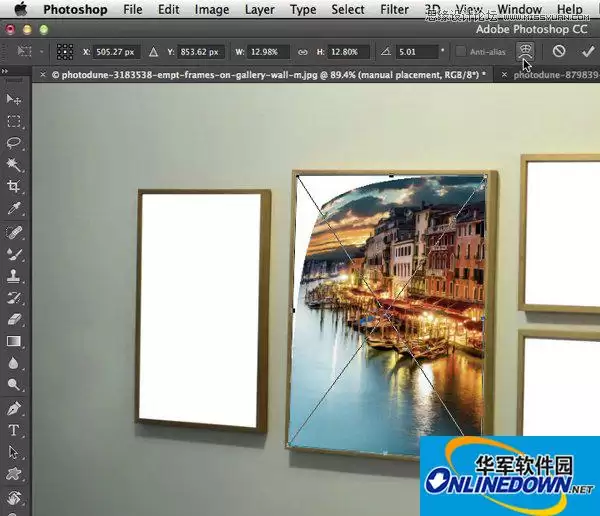Enable the Anti-alias checkbox
Screen dimensions: 600x516
[461, 51]
